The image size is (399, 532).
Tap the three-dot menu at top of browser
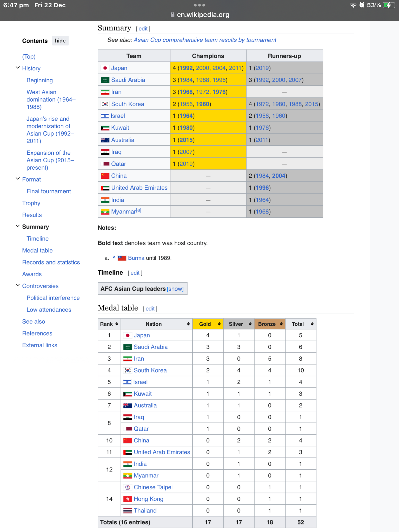click(199, 5)
